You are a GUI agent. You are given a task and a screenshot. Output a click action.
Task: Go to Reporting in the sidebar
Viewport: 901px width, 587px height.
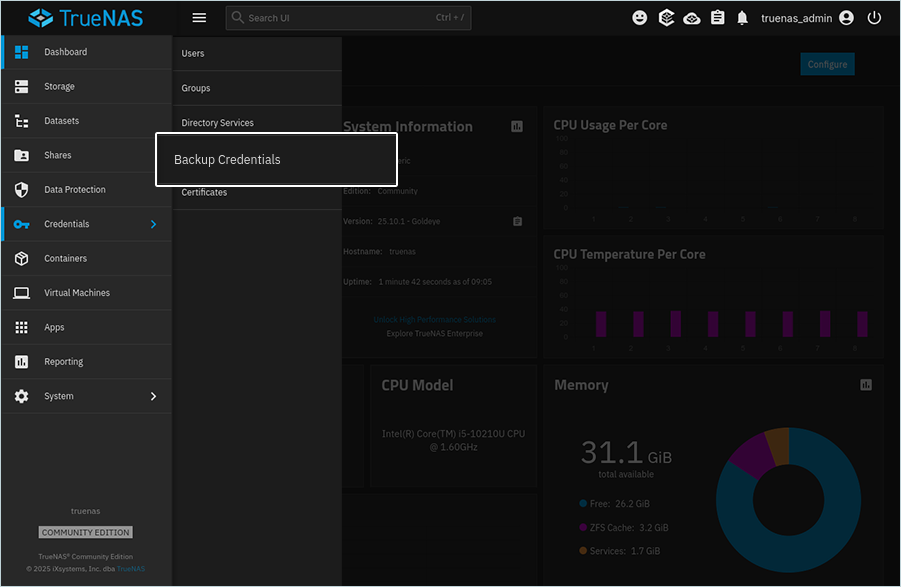coord(86,362)
